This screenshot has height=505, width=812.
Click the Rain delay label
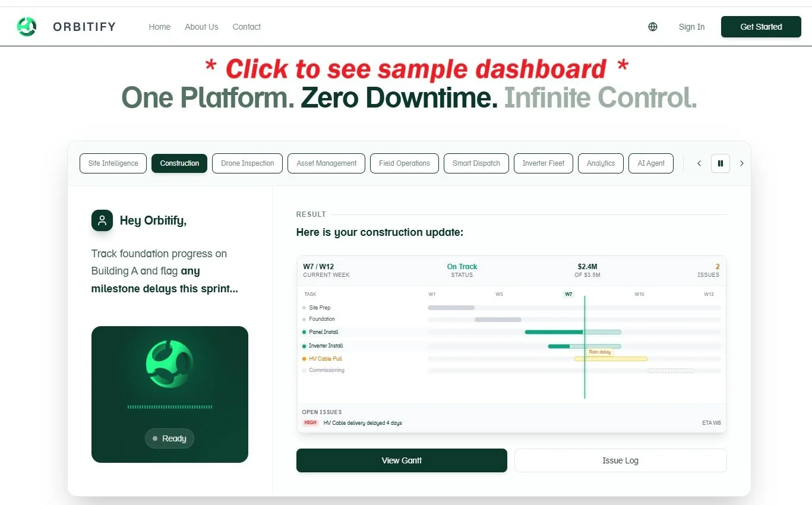pos(599,352)
